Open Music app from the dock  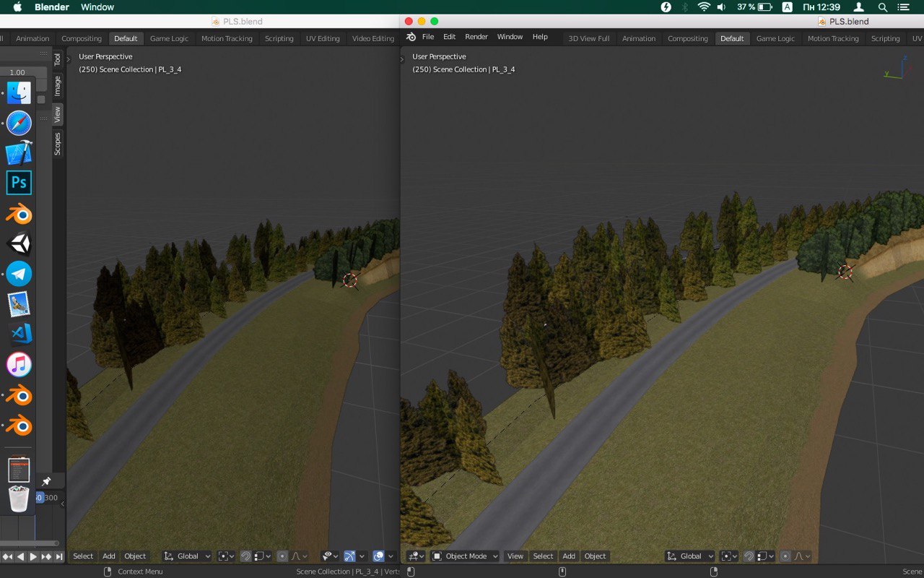tap(19, 364)
